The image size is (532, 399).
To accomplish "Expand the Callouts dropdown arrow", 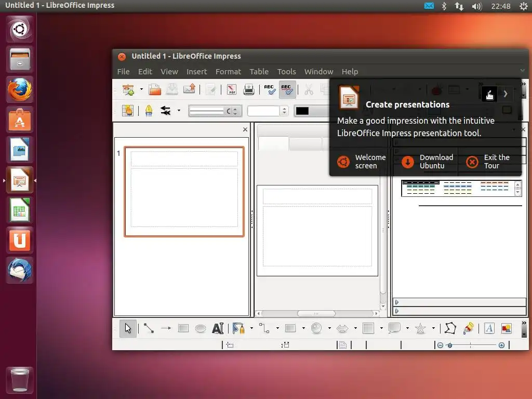I will (407, 328).
